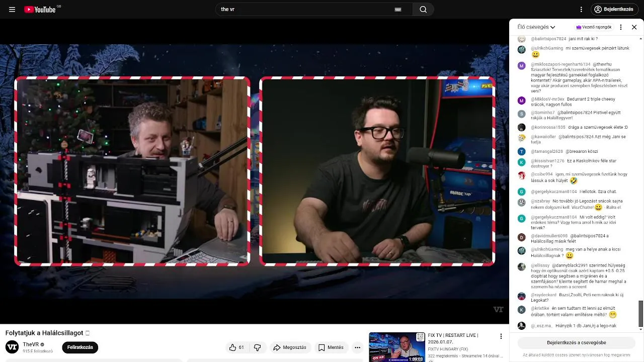Screen dimensions: 644x362
Task: Open @csibe994 avatar in chat
Action: [x=522, y=175]
